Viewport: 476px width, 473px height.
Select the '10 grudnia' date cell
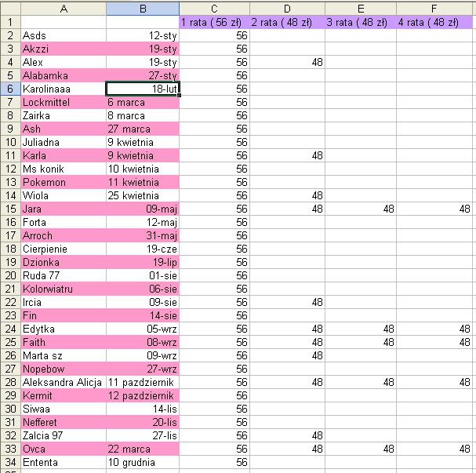(143, 462)
